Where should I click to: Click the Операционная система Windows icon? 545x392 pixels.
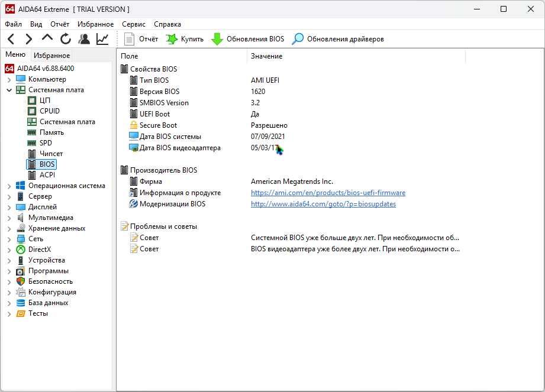pos(21,186)
